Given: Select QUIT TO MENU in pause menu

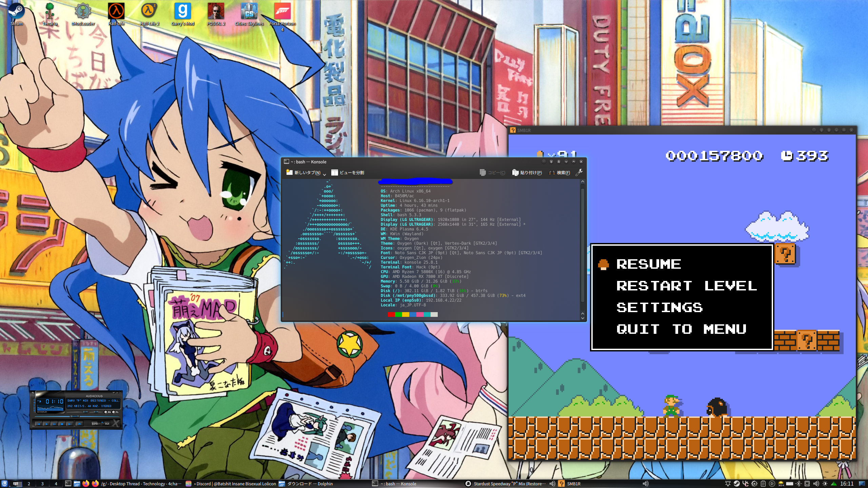Looking at the screenshot, I should pos(682,329).
